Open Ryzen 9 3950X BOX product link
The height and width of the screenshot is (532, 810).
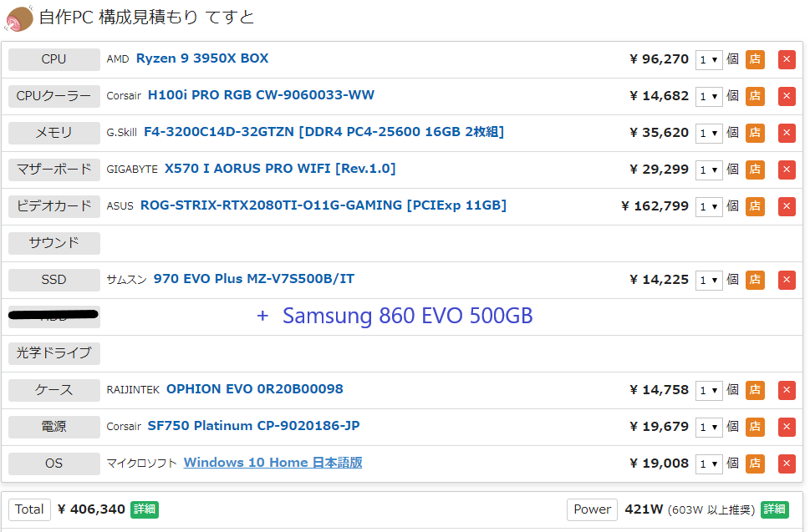pos(202,58)
